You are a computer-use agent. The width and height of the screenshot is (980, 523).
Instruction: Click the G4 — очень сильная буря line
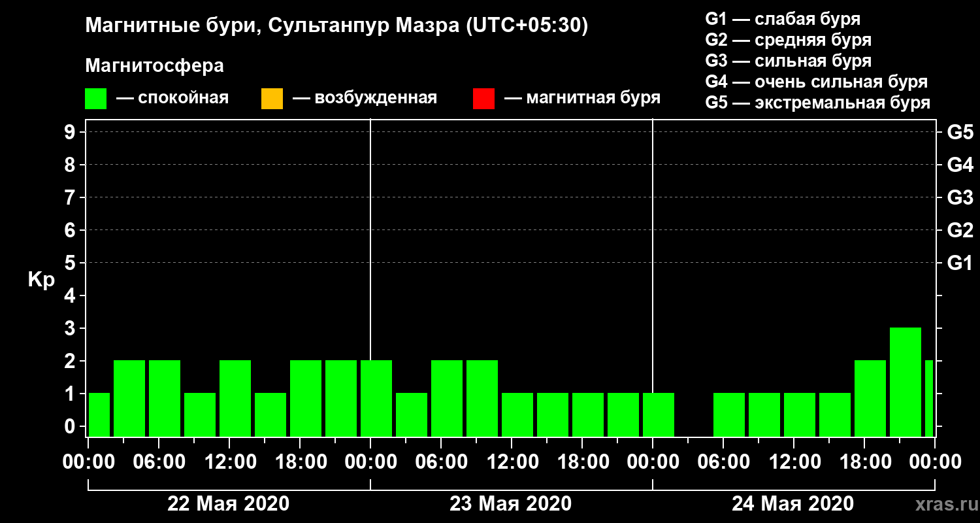pos(817,82)
